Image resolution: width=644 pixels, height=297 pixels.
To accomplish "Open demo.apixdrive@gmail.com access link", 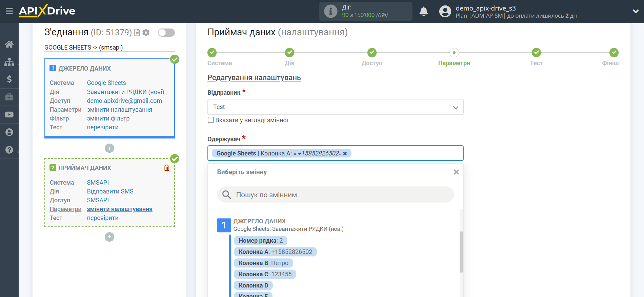I will tap(124, 101).
